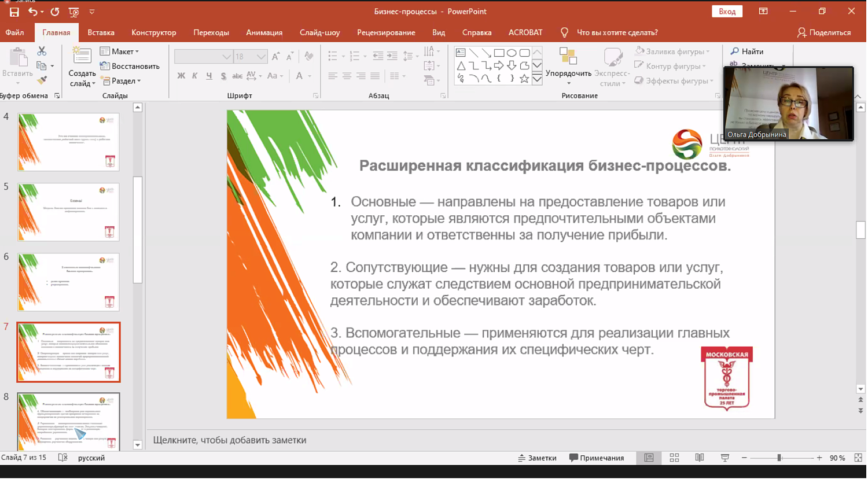Screen dimensions: 868x479
Task: Open Заливка фигуры shape fill
Action: pyautogui.click(x=672, y=51)
